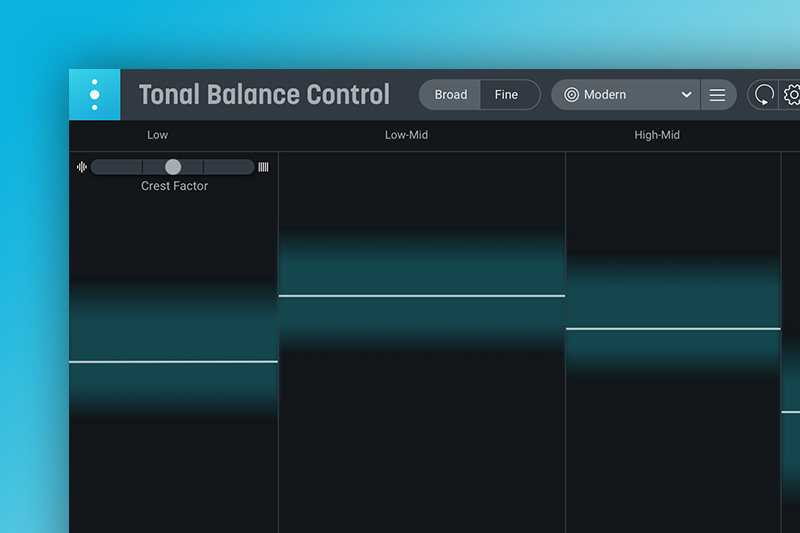Click the High-Mid band level line
Image resolution: width=800 pixels, height=533 pixels.
pyautogui.click(x=672, y=328)
